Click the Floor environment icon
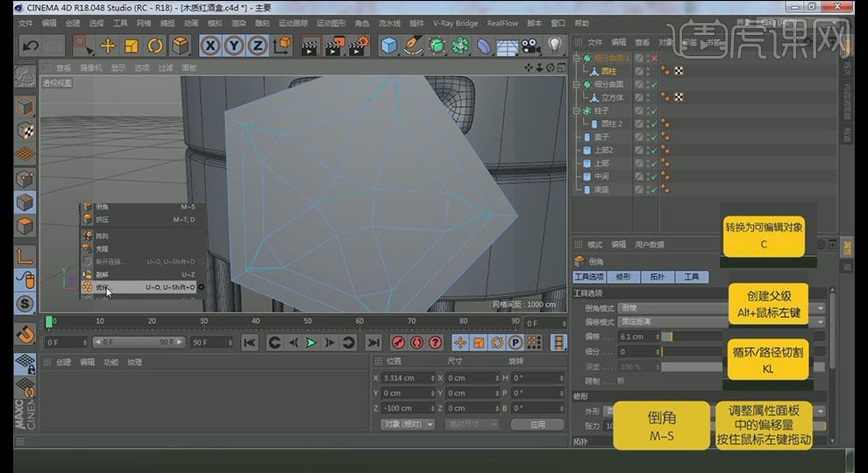This screenshot has width=868, height=473. (x=507, y=47)
